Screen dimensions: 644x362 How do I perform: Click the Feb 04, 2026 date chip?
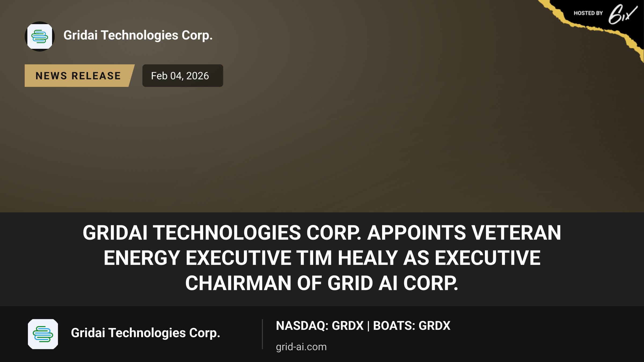182,76
